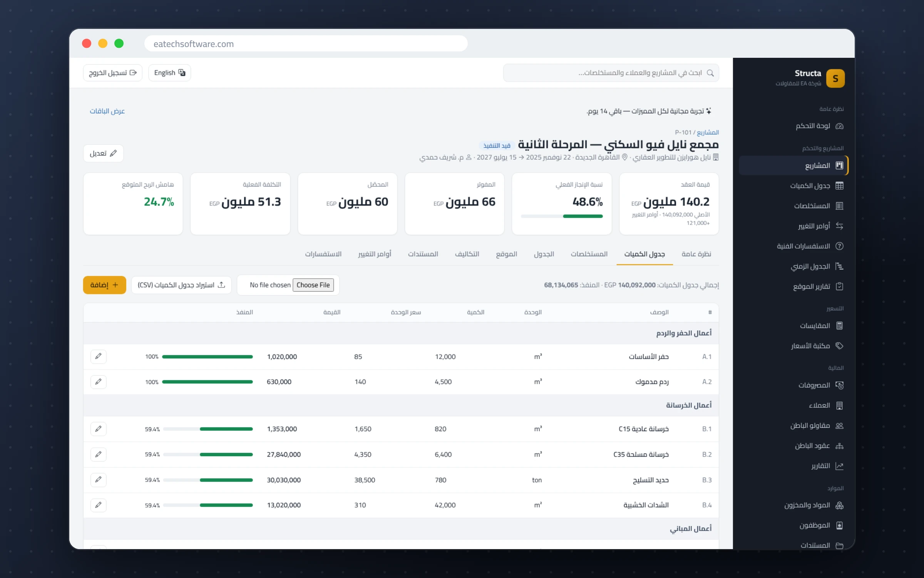
Task: Click the أوامر التغيير arrows icon in sidebar
Action: [x=839, y=226]
